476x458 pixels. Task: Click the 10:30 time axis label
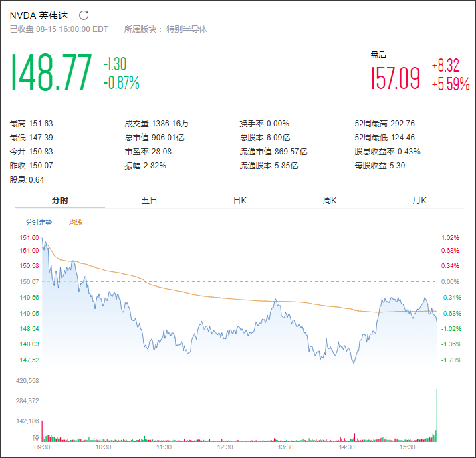pyautogui.click(x=103, y=447)
